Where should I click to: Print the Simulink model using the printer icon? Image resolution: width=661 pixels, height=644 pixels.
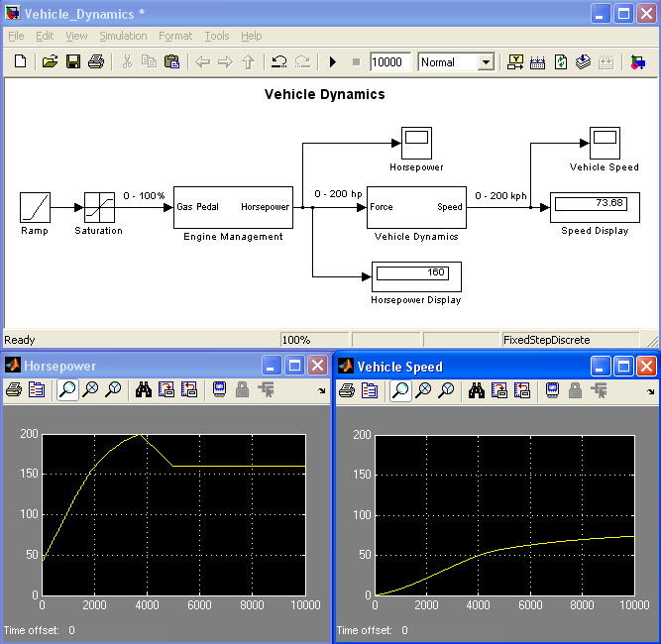click(96, 62)
